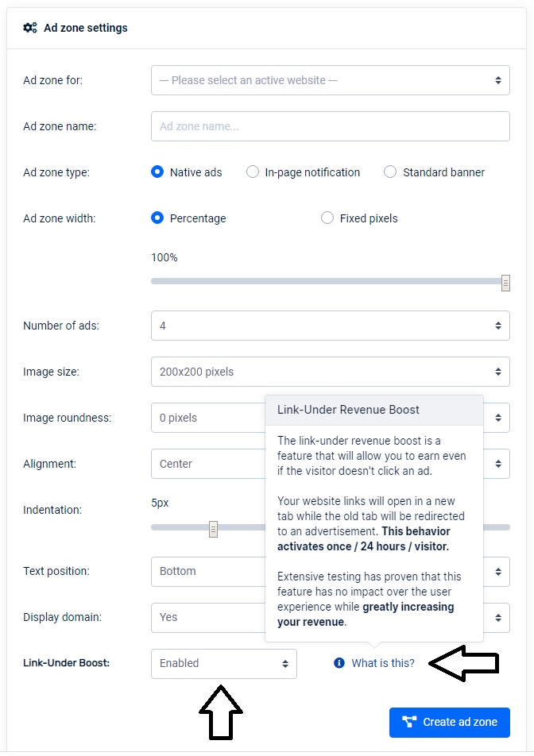Click the gears icon beside Ad zone settings
The height and width of the screenshot is (756, 534).
coord(30,28)
